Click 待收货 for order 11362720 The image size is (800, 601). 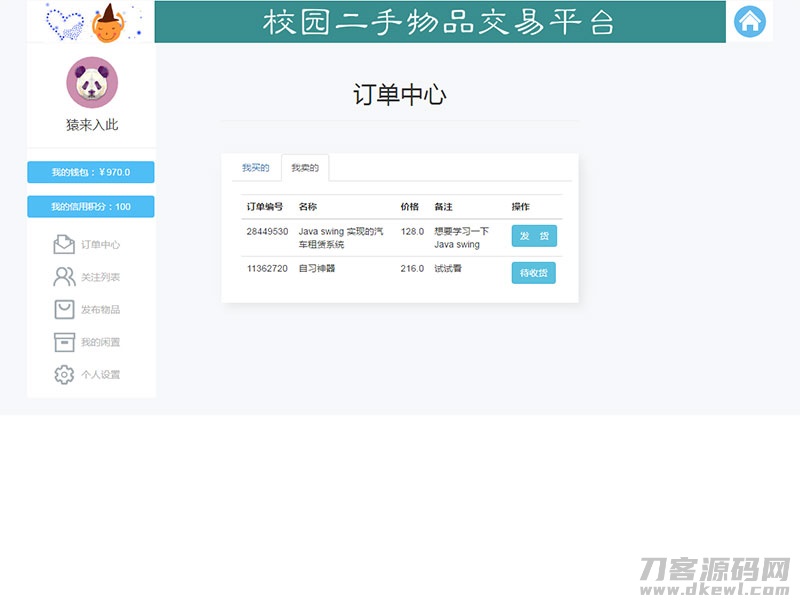tap(534, 271)
